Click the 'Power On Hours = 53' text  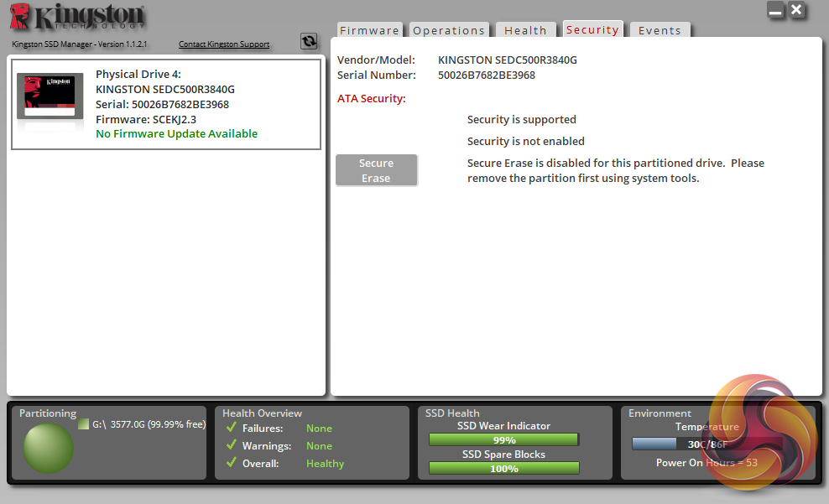tap(706, 463)
